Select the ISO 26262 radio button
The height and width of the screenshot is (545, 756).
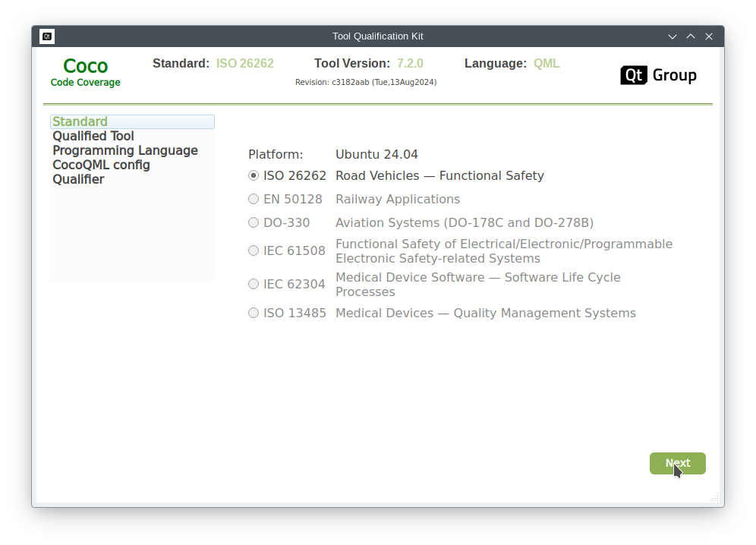pyautogui.click(x=254, y=175)
